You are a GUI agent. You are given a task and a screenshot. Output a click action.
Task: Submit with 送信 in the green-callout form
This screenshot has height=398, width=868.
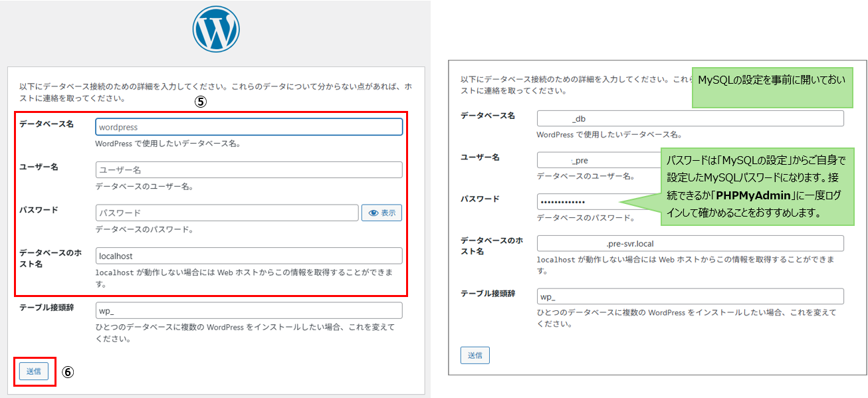475,355
